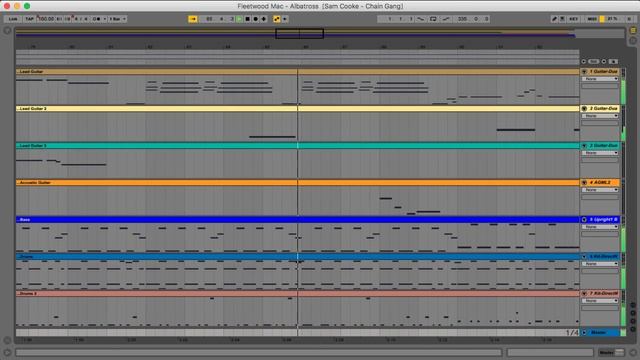Viewport: 640px width, 360px height.
Task: Select the 4 / 4 time signature field
Action: pos(81,19)
